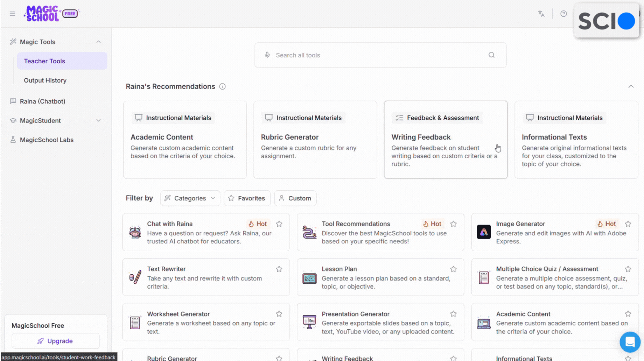The width and height of the screenshot is (644, 361).
Task: Show info about Raina's Recommendations
Action: pyautogui.click(x=222, y=86)
